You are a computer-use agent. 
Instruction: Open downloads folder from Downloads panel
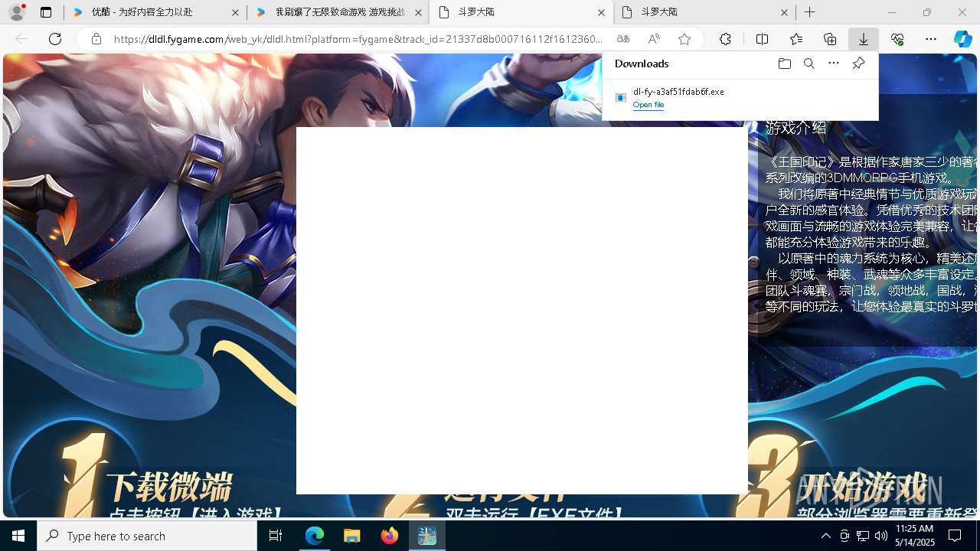coord(784,64)
